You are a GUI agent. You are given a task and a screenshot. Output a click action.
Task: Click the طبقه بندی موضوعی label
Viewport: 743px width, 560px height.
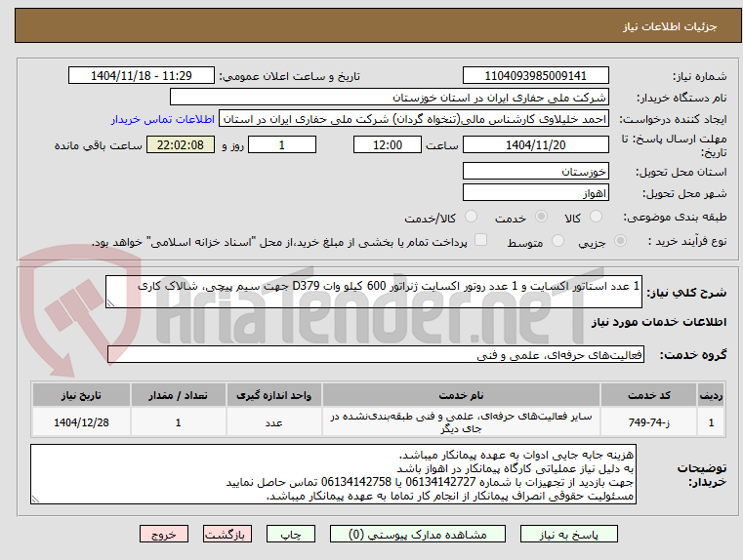coord(675,218)
